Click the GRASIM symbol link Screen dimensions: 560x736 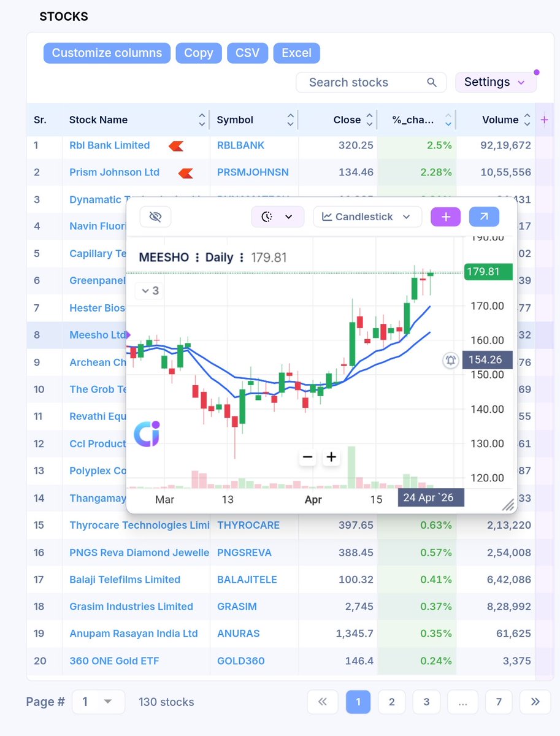click(x=237, y=607)
